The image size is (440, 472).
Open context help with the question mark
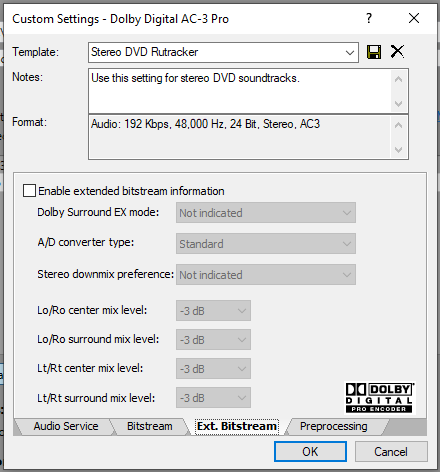[369, 18]
